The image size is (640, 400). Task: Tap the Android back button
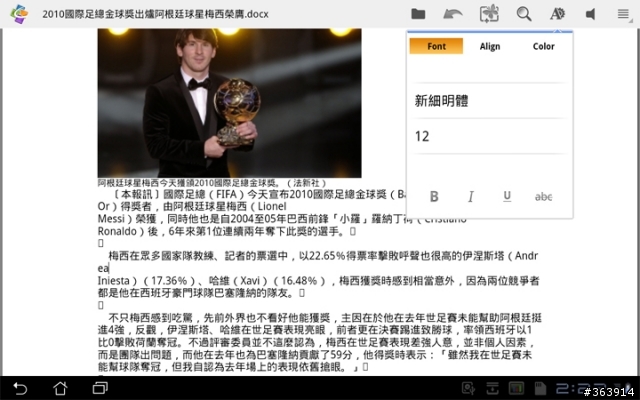20,388
